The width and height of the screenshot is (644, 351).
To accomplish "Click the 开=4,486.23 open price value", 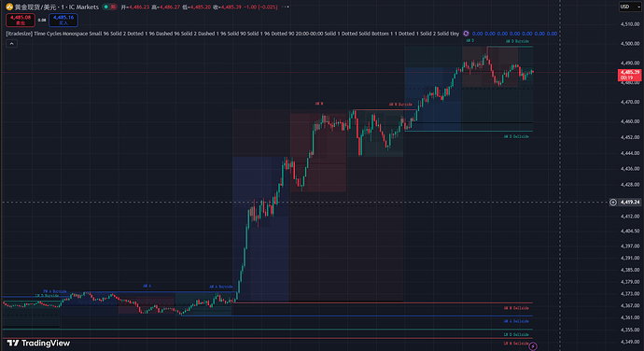I will [x=134, y=7].
